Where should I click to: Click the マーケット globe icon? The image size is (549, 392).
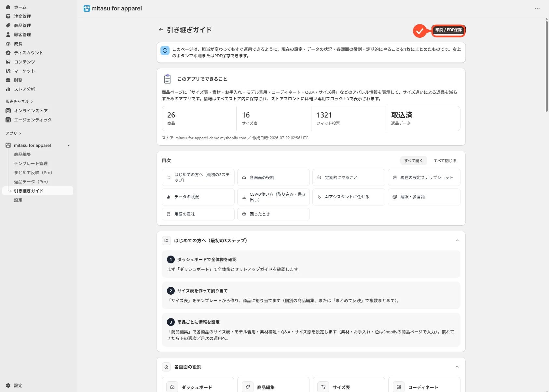tap(8, 71)
